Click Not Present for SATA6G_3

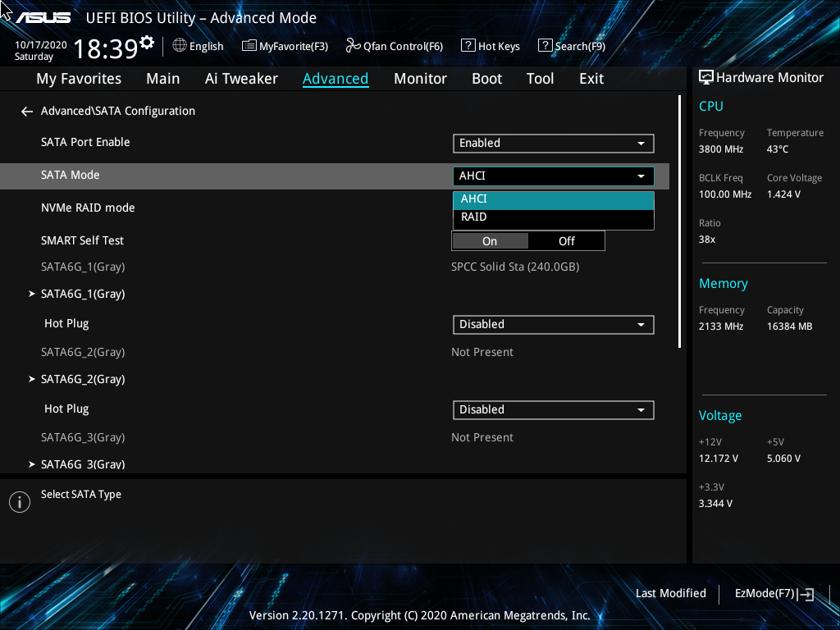coord(482,438)
